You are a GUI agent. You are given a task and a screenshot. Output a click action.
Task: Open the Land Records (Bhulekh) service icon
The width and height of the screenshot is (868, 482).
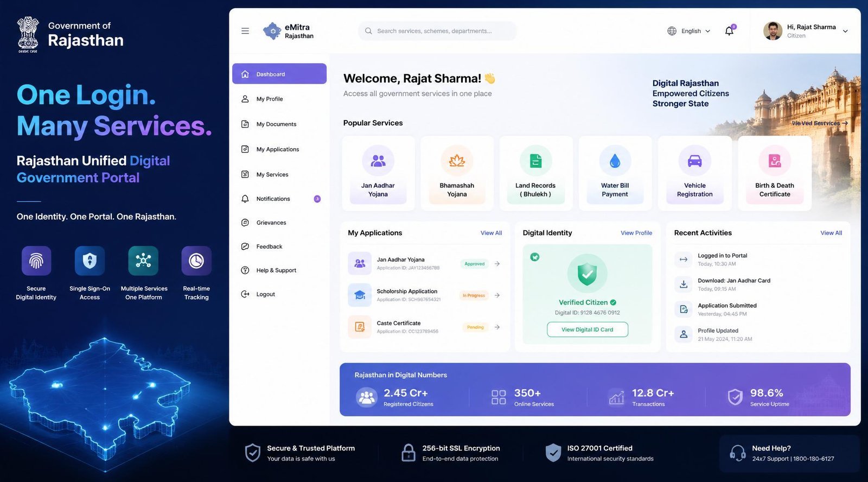pyautogui.click(x=535, y=161)
